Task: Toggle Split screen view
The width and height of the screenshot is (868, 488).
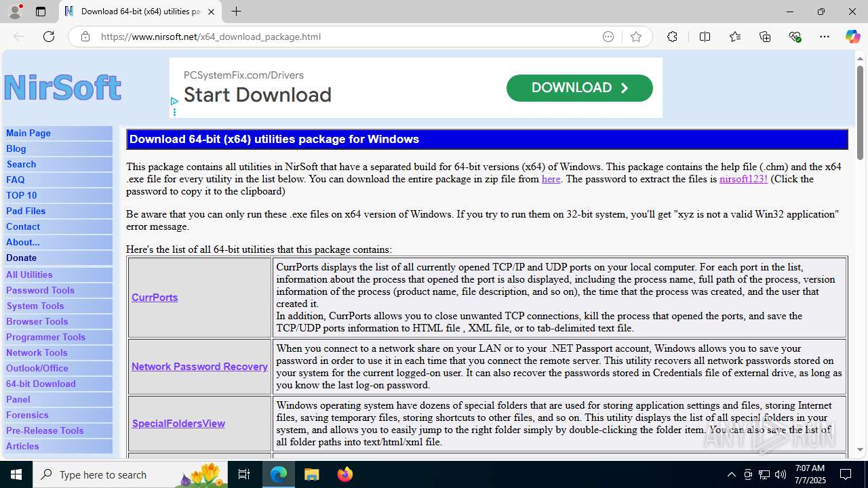Action: click(x=705, y=37)
